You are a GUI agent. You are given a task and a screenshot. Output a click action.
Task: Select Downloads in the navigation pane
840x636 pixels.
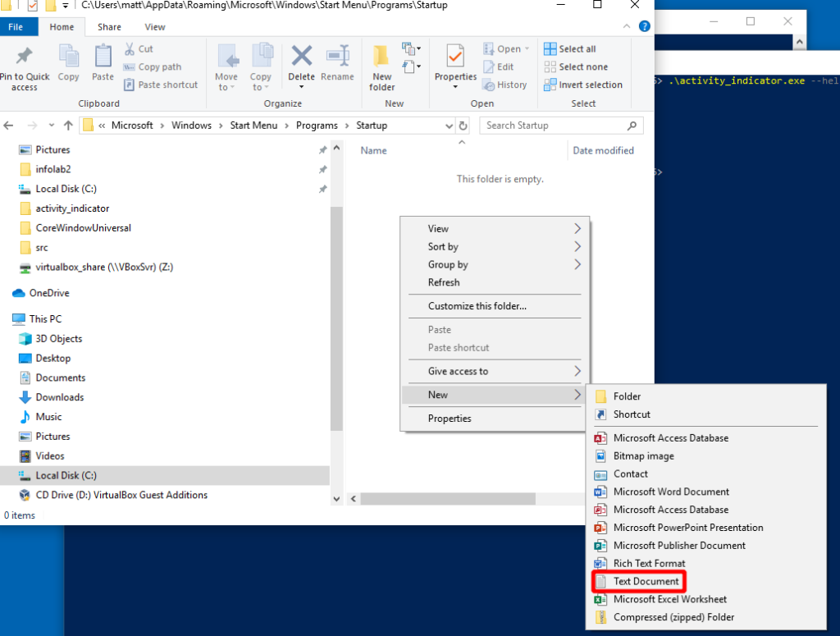59,397
